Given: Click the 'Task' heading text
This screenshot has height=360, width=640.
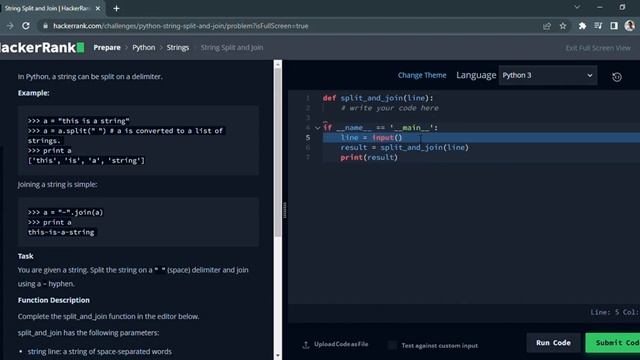Looking at the screenshot, I should click(x=25, y=256).
